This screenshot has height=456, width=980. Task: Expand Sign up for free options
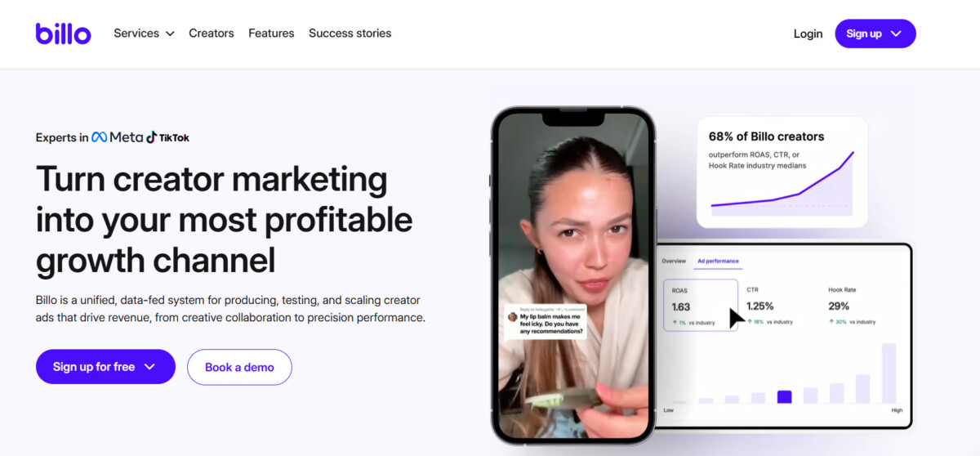[105, 367]
